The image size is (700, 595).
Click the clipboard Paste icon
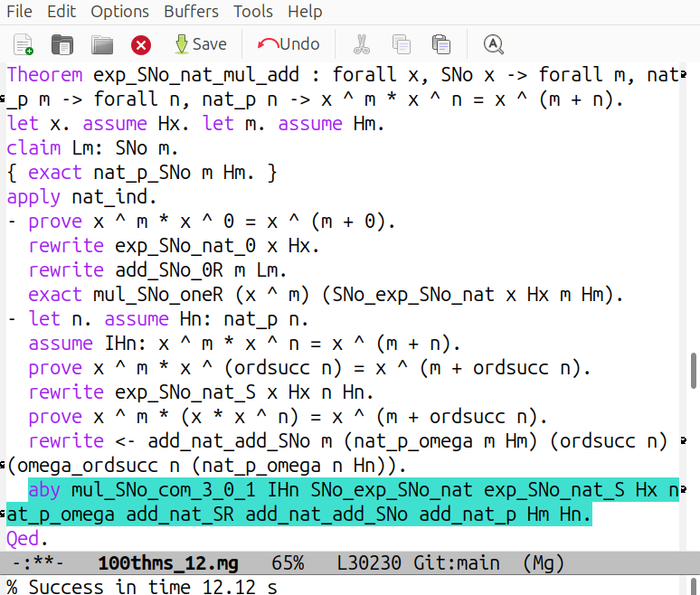click(x=441, y=43)
